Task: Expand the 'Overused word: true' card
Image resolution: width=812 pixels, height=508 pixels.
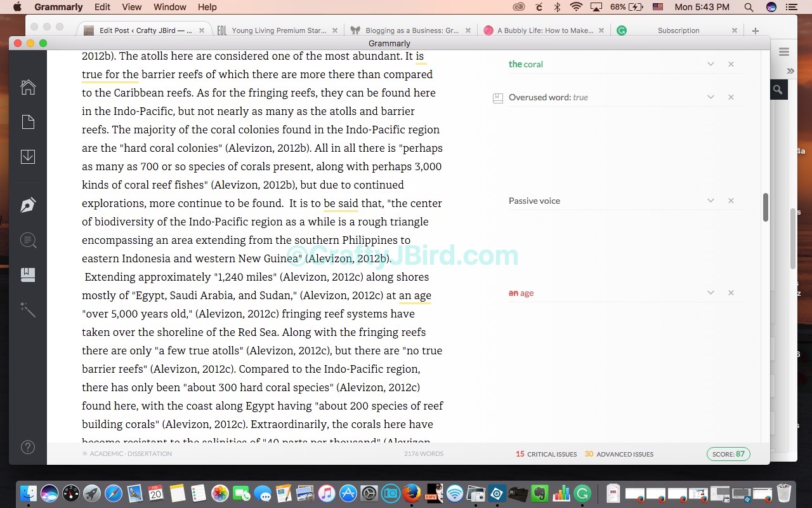Action: (x=710, y=97)
